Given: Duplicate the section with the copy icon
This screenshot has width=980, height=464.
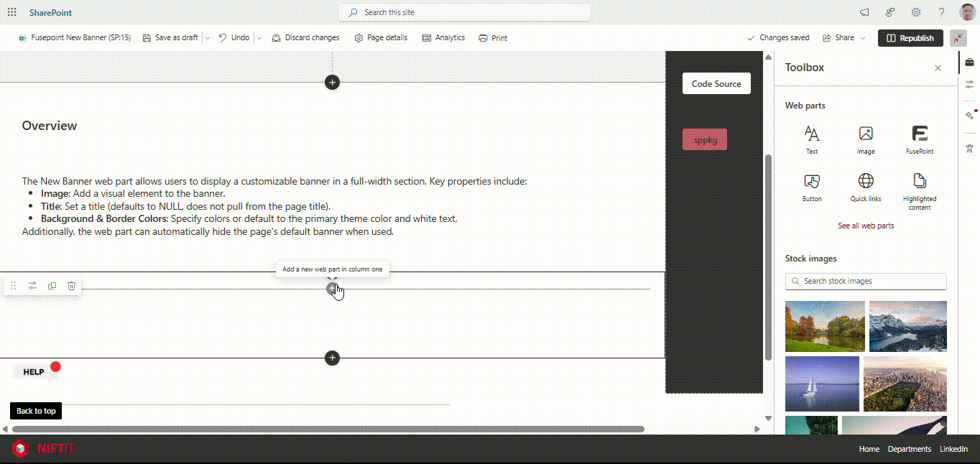Looking at the screenshot, I should (x=52, y=286).
